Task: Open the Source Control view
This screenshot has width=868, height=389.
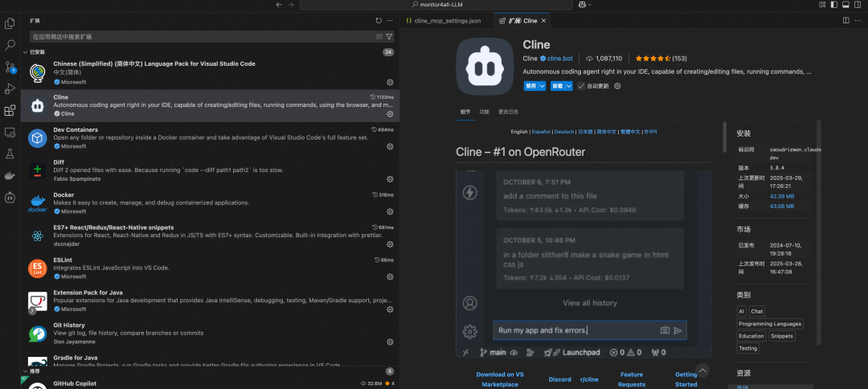Action: pos(10,68)
